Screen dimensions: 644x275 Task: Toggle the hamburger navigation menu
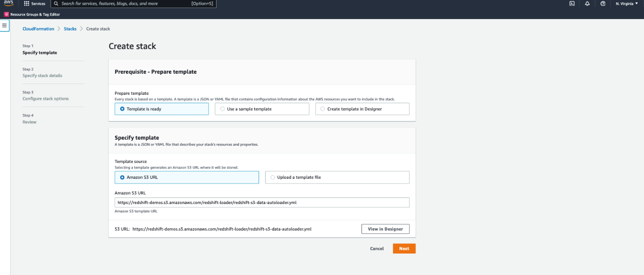click(x=5, y=25)
